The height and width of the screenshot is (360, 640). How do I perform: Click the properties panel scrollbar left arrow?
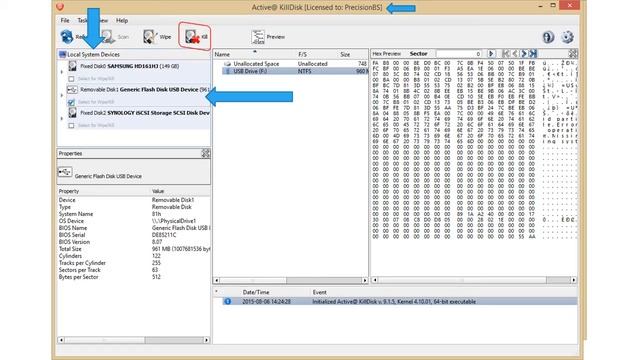click(61, 340)
